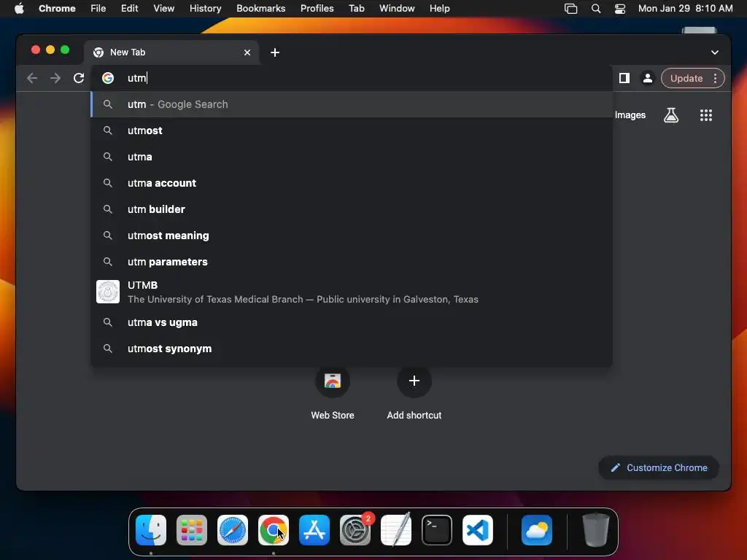Open the Bookmarks menu
Image resolution: width=747 pixels, height=560 pixels.
click(x=261, y=9)
